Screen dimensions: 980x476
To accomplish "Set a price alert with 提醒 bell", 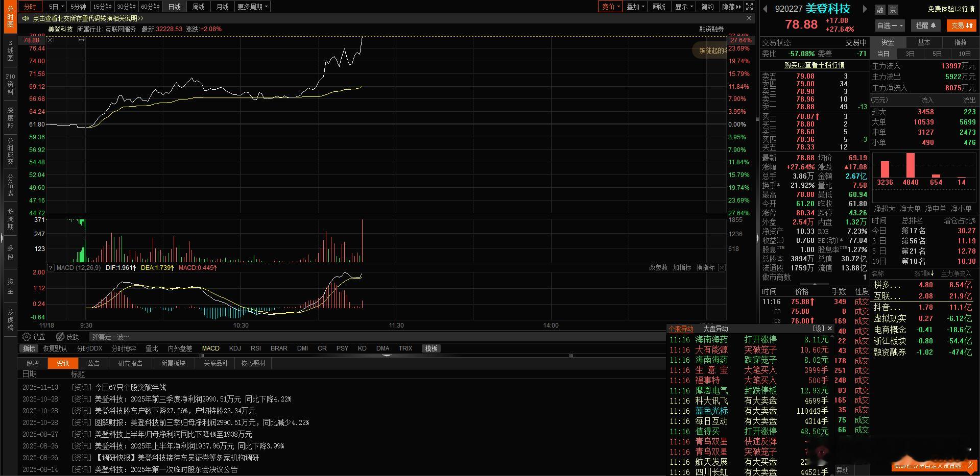I will (926, 26).
